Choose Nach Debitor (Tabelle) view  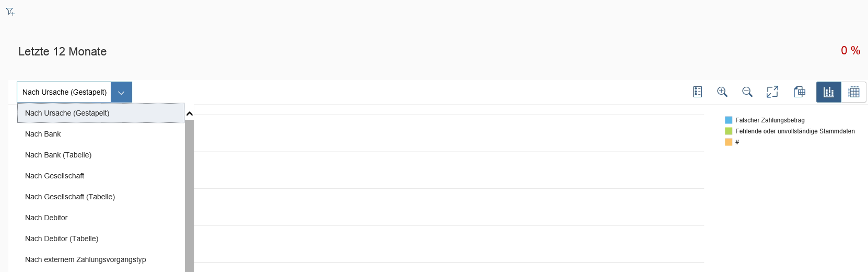coord(62,239)
